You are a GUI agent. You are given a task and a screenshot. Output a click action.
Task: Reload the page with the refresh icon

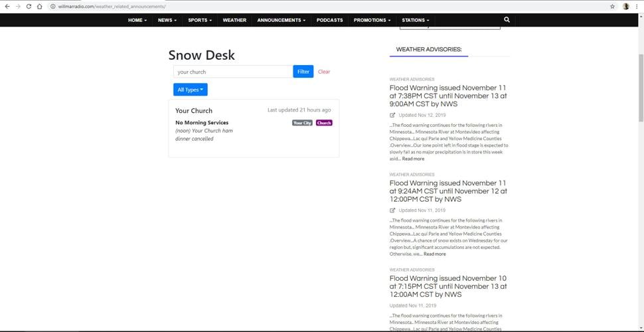click(x=29, y=6)
